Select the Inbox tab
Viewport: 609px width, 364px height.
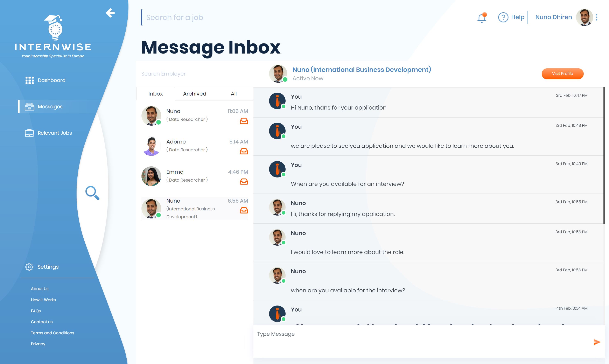pyautogui.click(x=155, y=94)
